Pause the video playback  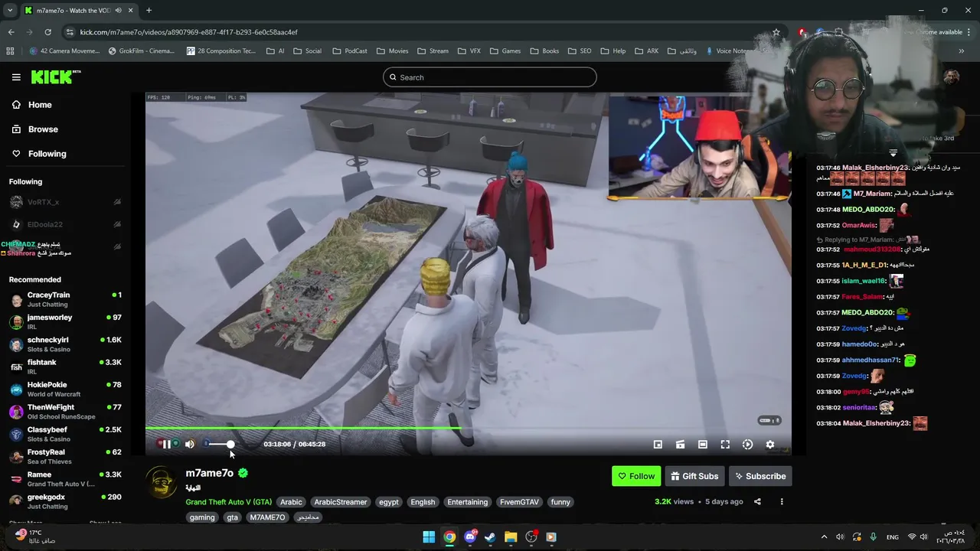166,444
